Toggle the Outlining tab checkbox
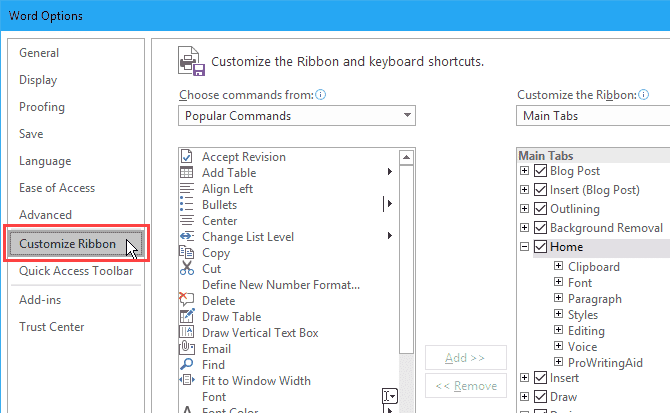Viewport: 670px width, 413px height. coord(541,210)
